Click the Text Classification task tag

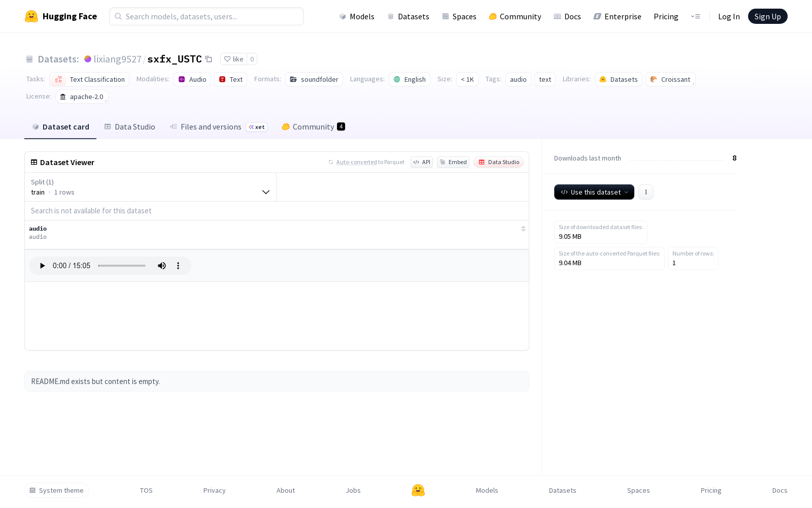(x=89, y=79)
